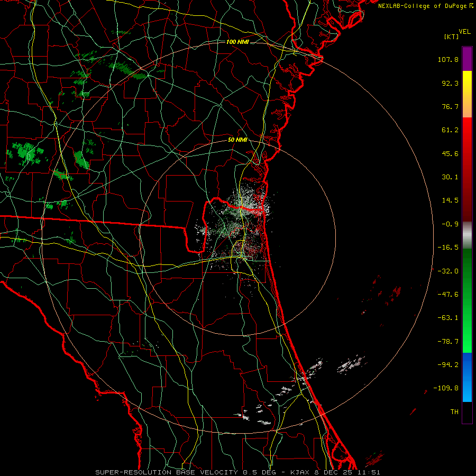Click the -47.6 legend value
Image resolution: width=476 pixels, height=476 pixels.
pos(448,295)
